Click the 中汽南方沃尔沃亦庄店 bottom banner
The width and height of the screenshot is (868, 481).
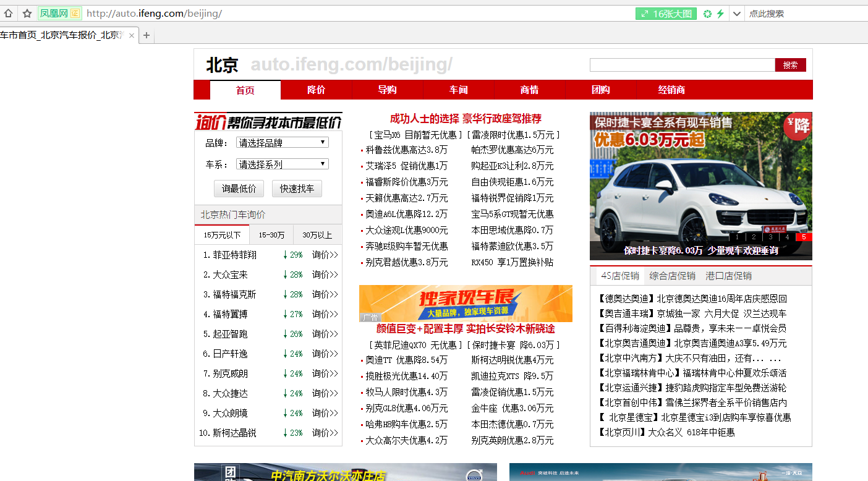(x=346, y=472)
